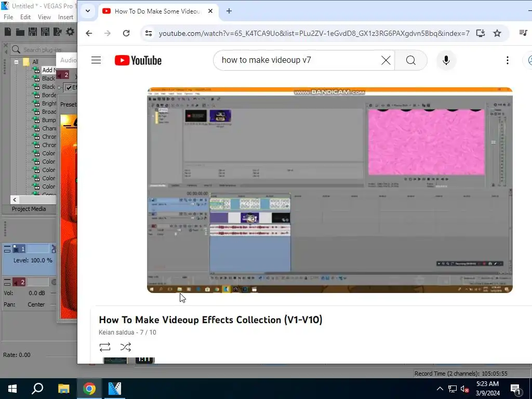Select the How To Do Make Some Videoup tab
Image resolution: width=532 pixels, height=399 pixels.
(x=158, y=11)
